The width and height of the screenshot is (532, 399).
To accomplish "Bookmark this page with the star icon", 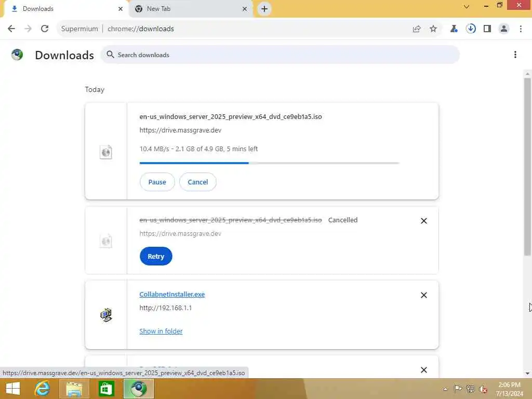I will pyautogui.click(x=433, y=29).
